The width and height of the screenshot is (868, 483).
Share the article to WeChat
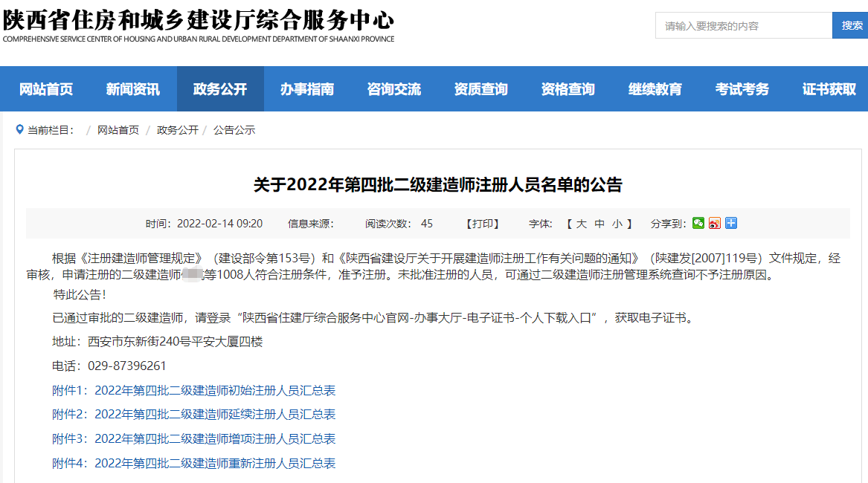tap(698, 223)
